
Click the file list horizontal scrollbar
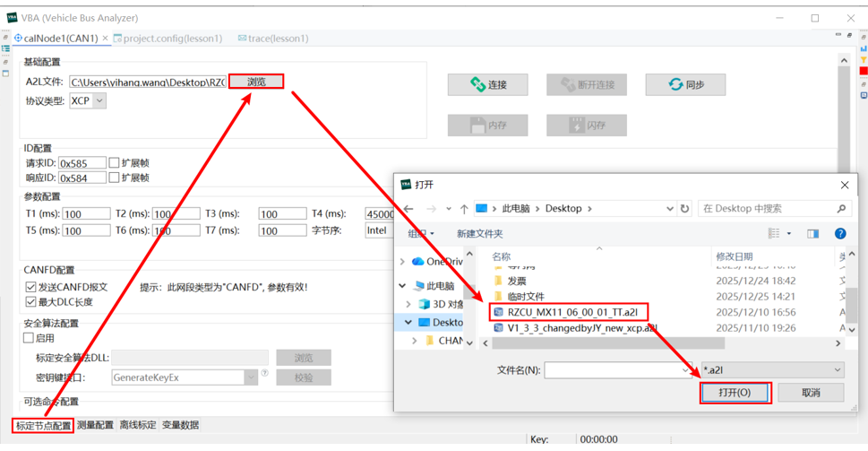(x=607, y=343)
